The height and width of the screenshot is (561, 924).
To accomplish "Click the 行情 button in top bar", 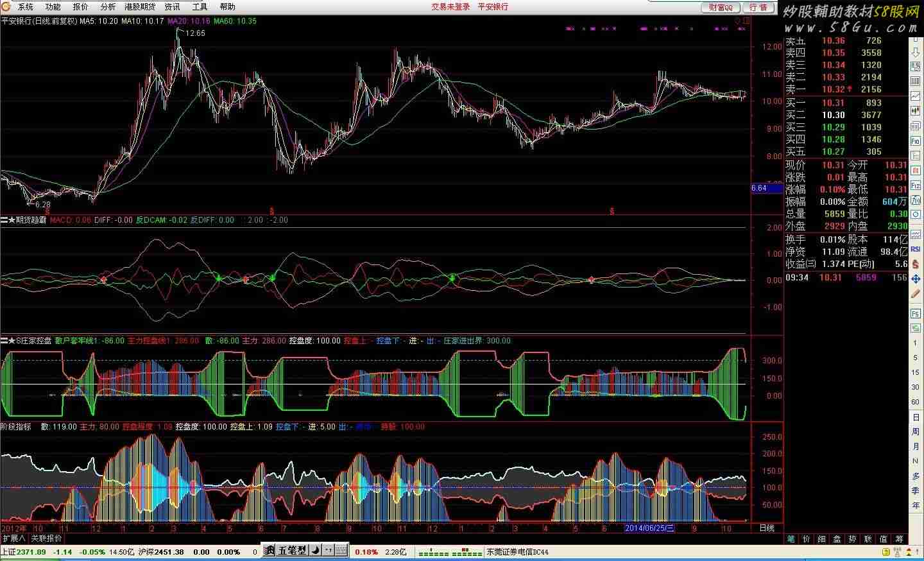I will click(x=758, y=7).
